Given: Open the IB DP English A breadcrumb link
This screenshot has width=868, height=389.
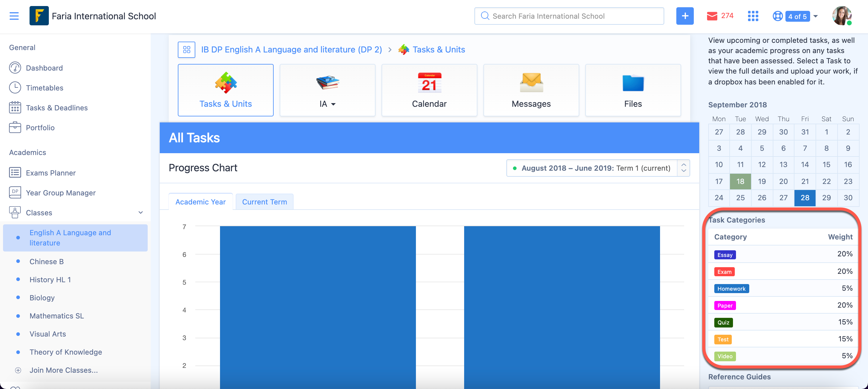Looking at the screenshot, I should click(291, 49).
